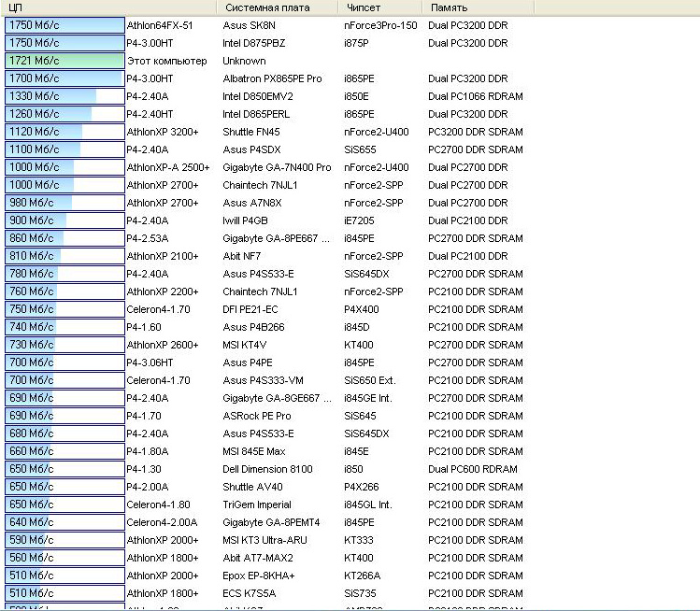Select KT333 chipset cell
The height and width of the screenshot is (611, 700).
pyautogui.click(x=358, y=541)
